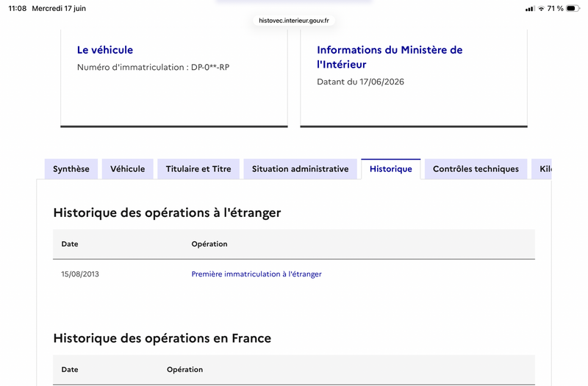Click the Opération column header in foreign table
Viewport: 588px width, 386px height.
pyautogui.click(x=209, y=244)
